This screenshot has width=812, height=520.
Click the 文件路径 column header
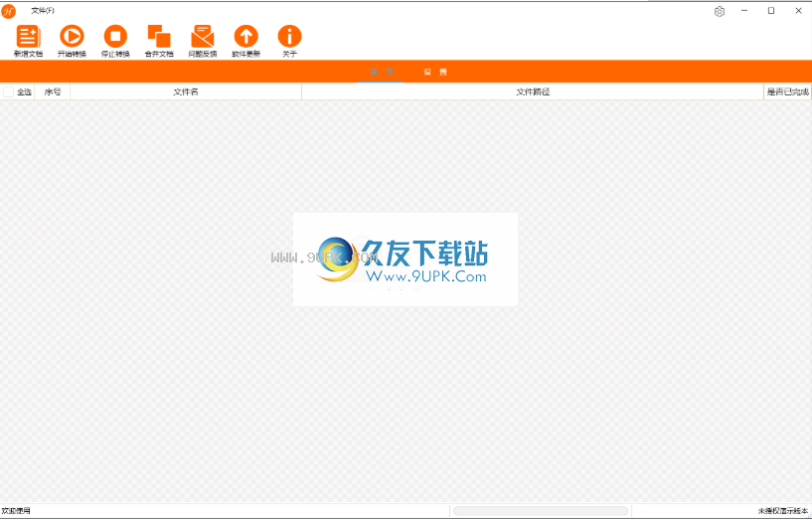(x=533, y=92)
